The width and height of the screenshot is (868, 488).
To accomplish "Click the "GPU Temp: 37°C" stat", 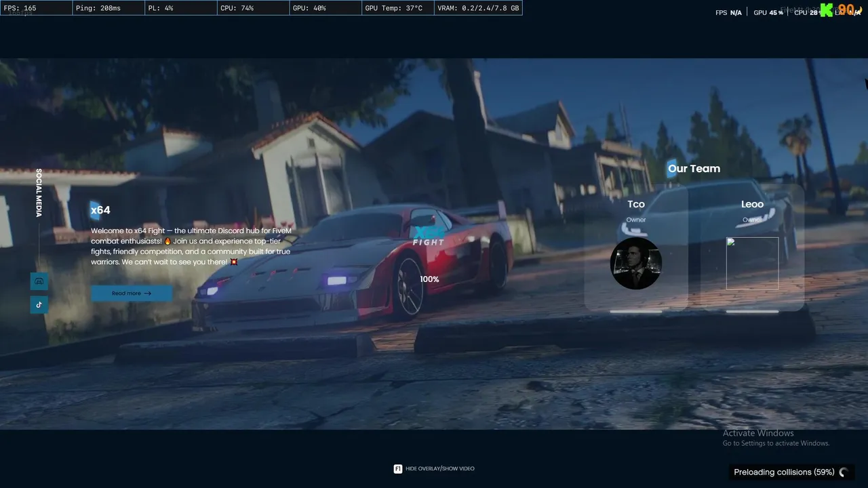I will click(x=393, y=8).
